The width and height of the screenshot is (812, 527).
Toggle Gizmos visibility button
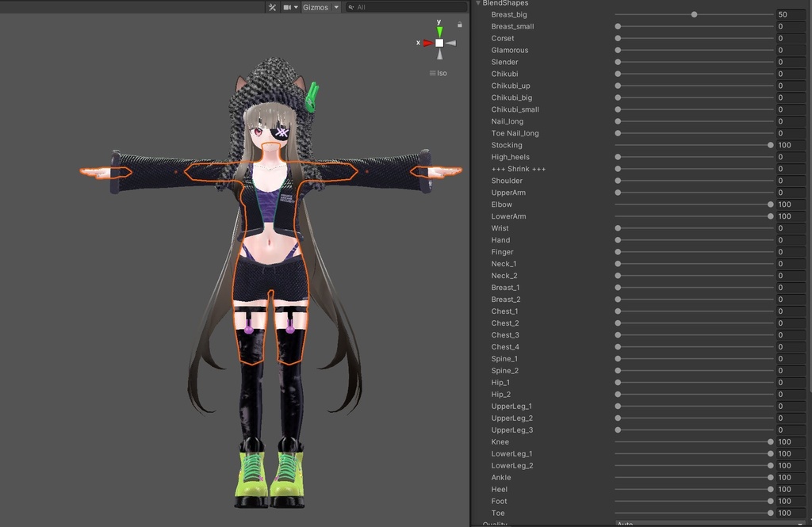(x=315, y=7)
